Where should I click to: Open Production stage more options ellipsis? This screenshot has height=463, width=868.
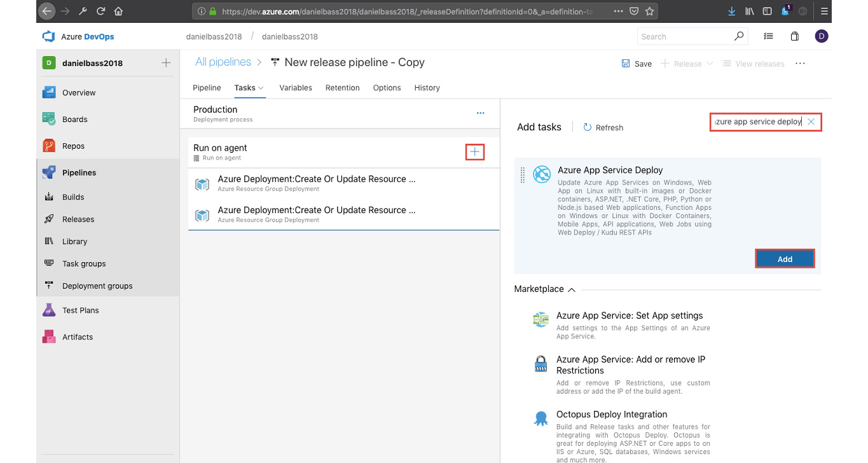pos(481,113)
